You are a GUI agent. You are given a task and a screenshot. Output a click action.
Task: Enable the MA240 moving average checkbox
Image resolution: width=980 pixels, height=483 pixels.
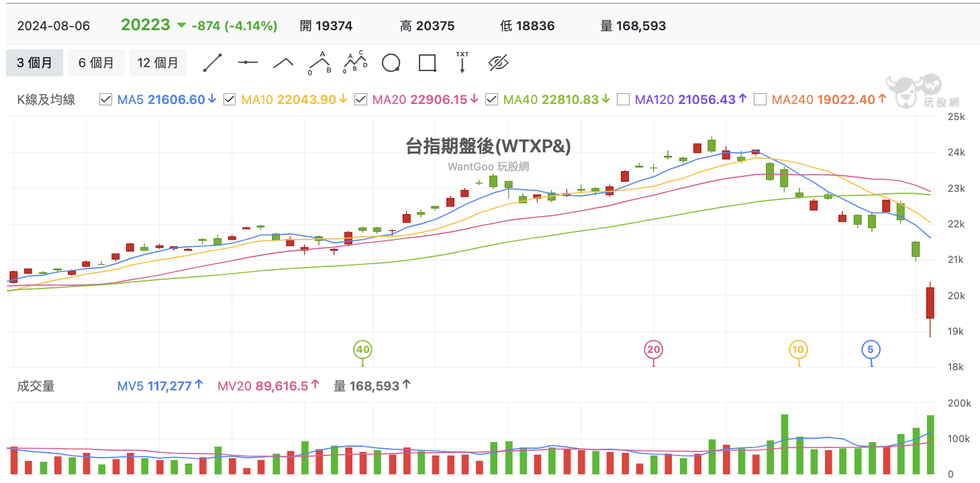coord(759,99)
